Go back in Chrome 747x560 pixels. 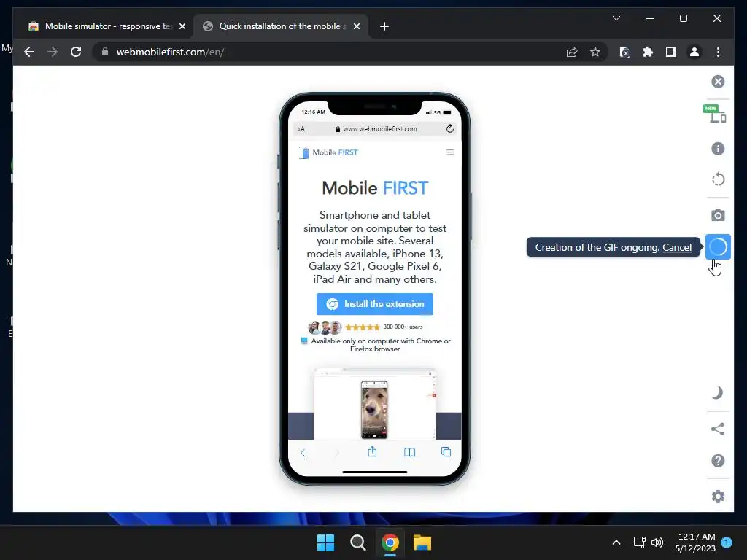[x=29, y=52]
